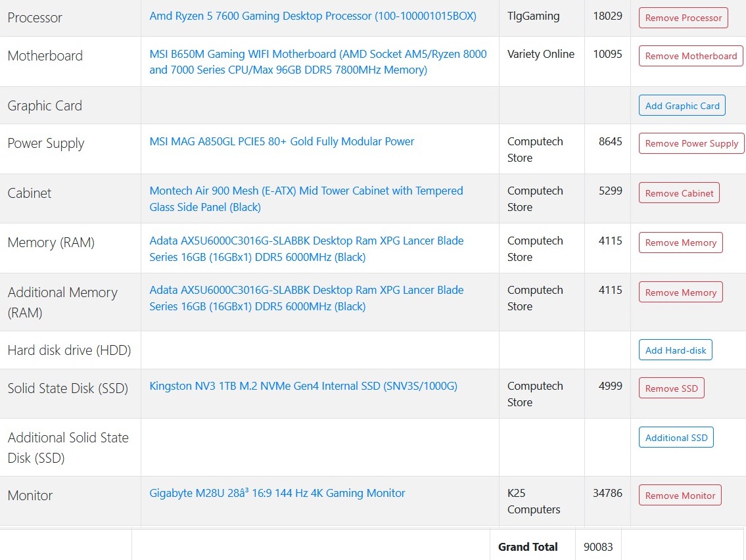Open the Adata RAM link in Additional Memory row
This screenshot has width=746, height=560.
pos(306,298)
